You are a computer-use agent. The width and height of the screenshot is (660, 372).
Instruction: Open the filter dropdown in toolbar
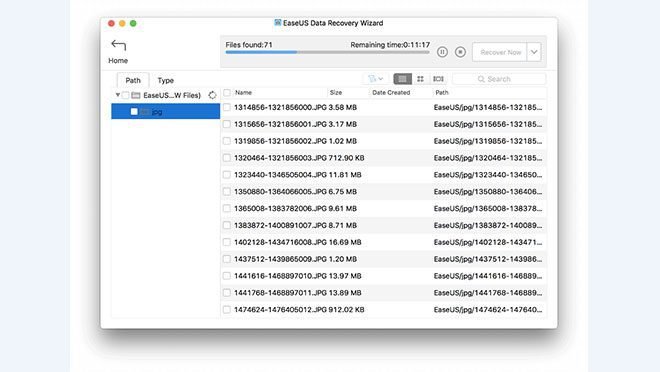click(375, 79)
